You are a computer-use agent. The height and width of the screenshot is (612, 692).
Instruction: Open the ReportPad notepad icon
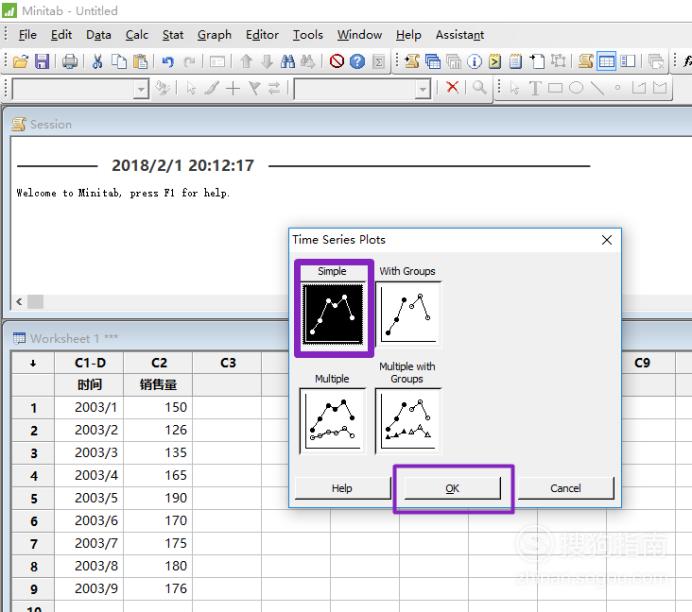pos(515,61)
